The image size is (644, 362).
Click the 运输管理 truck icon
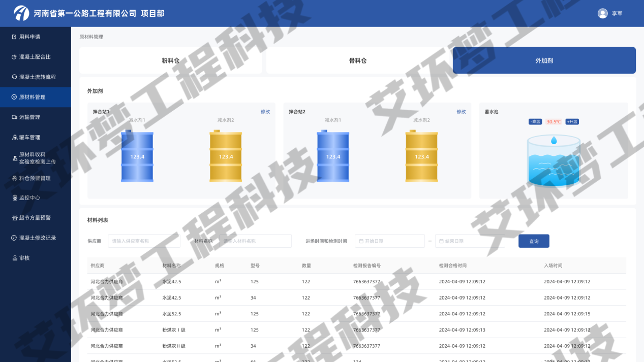pyautogui.click(x=14, y=117)
